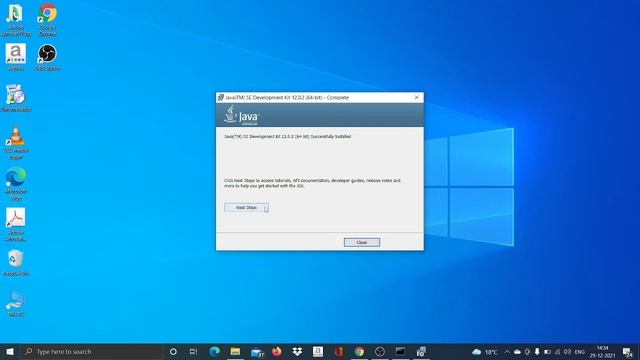640x360 pixels.
Task: Change the ENG input language
Action: [x=580, y=351]
